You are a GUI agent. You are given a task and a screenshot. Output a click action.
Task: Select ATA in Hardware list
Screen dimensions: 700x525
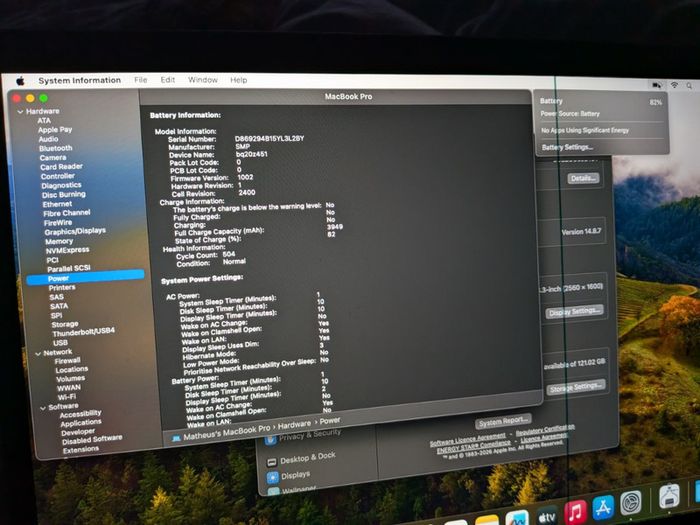pyautogui.click(x=44, y=121)
